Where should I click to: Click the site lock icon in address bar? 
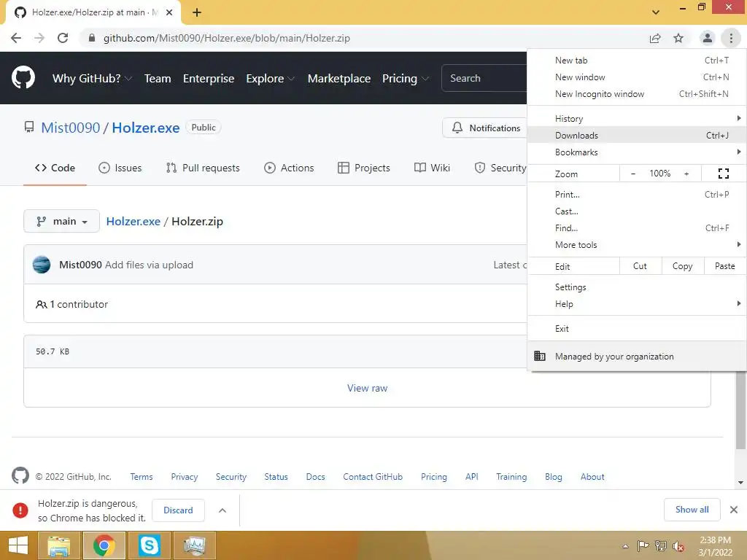[92, 38]
